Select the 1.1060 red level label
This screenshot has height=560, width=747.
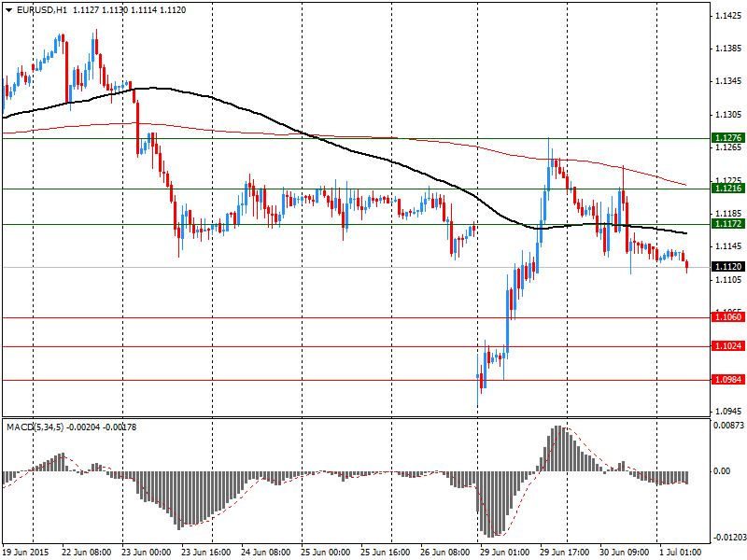click(x=728, y=316)
